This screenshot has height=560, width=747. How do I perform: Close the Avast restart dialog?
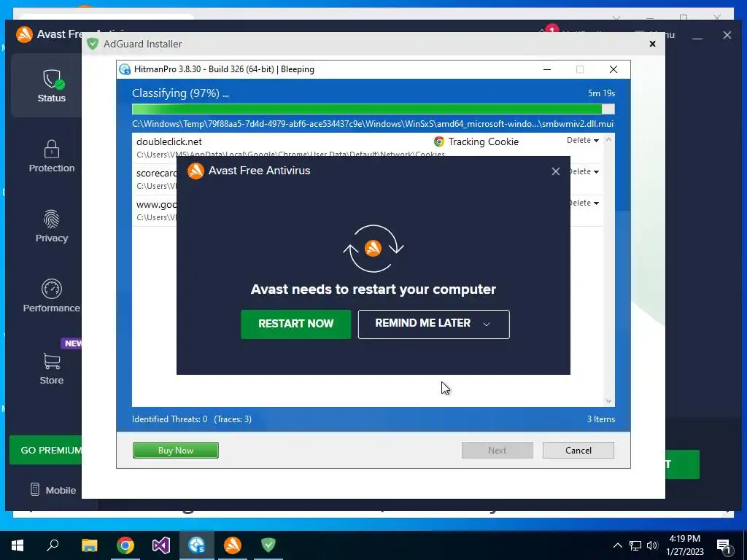coord(555,171)
